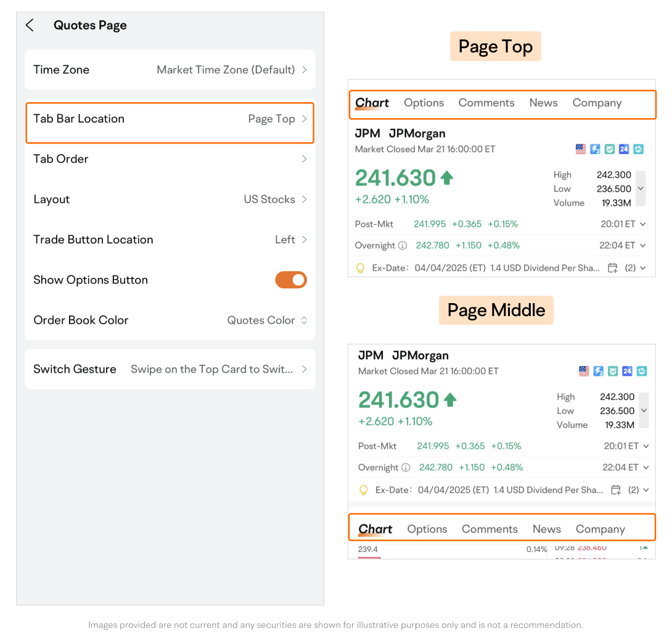
Task: Click the US flag icon in Page Top preview
Action: point(580,149)
